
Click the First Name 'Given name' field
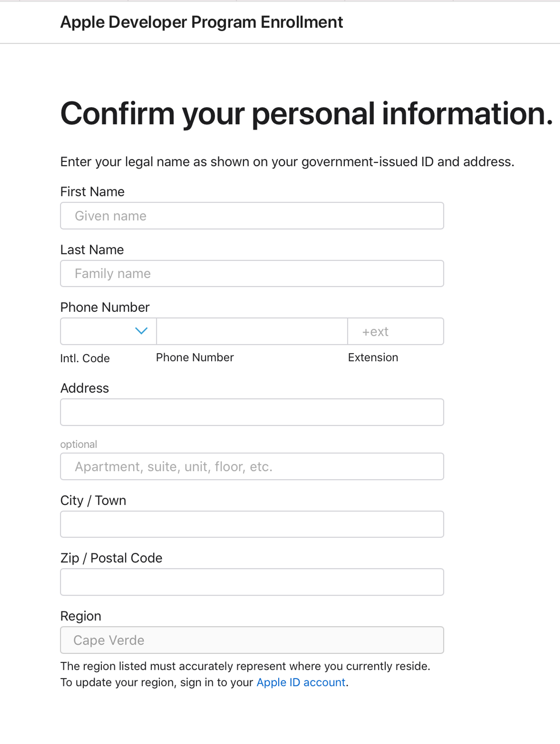coord(252,215)
